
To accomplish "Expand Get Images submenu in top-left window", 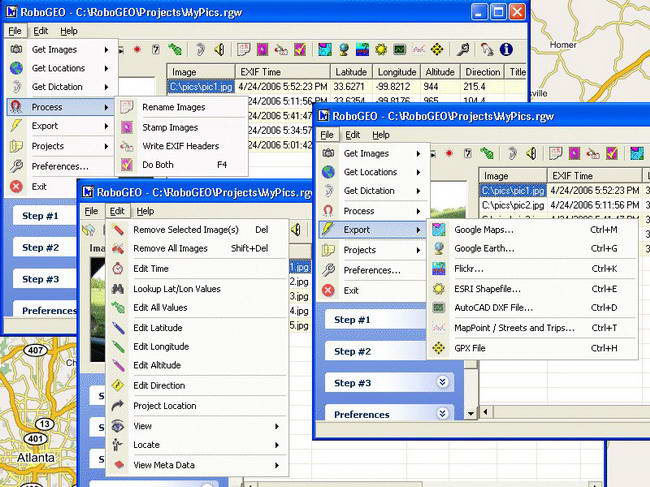I will [x=107, y=50].
